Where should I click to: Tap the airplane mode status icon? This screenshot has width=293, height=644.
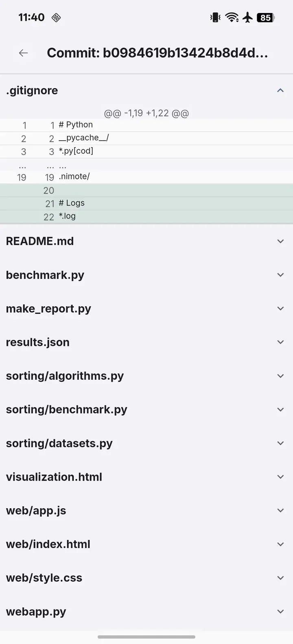[247, 17]
